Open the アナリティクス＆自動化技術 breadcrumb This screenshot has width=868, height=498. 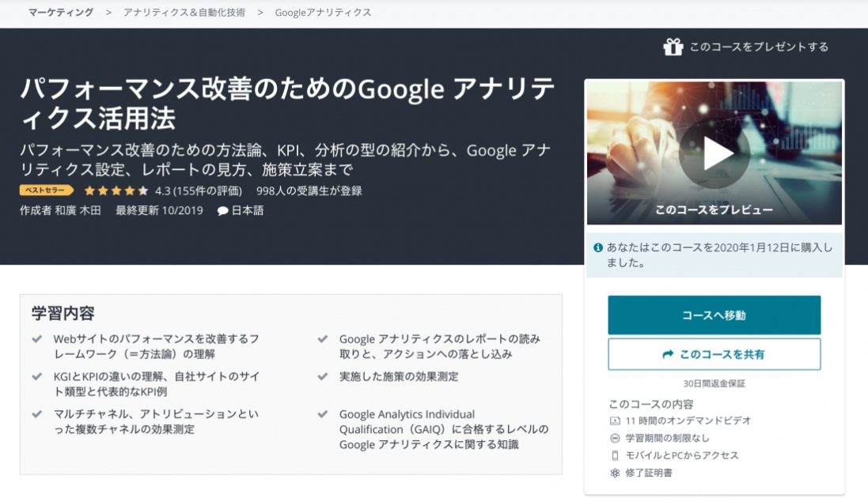184,12
